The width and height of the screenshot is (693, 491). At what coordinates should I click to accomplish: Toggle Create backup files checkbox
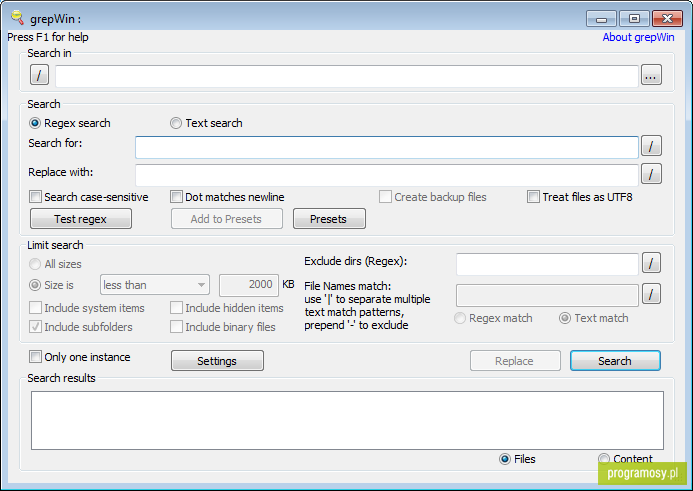pos(385,197)
